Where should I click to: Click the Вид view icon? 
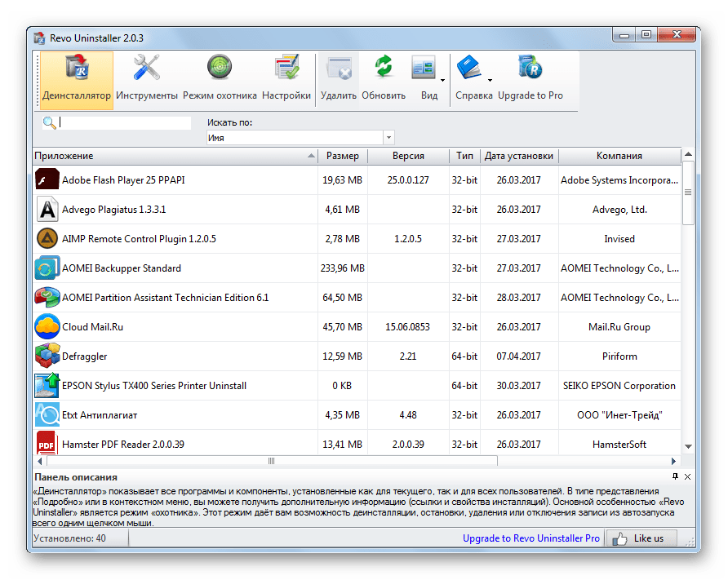click(x=423, y=69)
